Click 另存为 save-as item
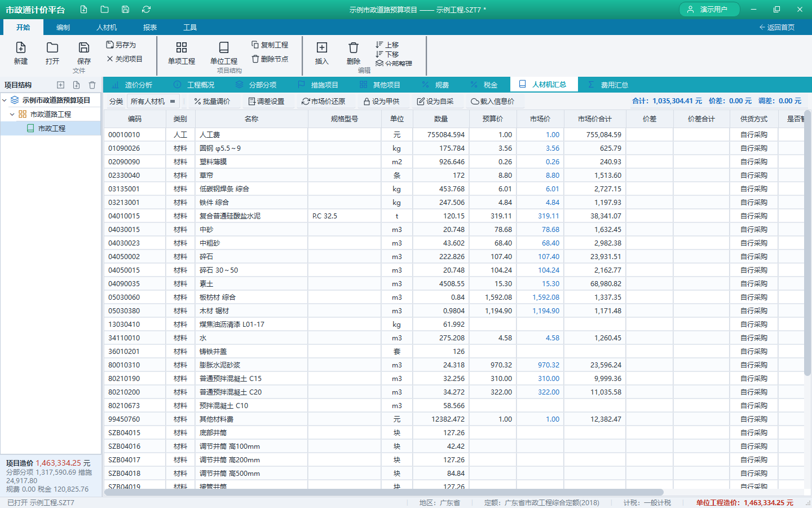Viewport: 812px width, 508px height. click(121, 45)
